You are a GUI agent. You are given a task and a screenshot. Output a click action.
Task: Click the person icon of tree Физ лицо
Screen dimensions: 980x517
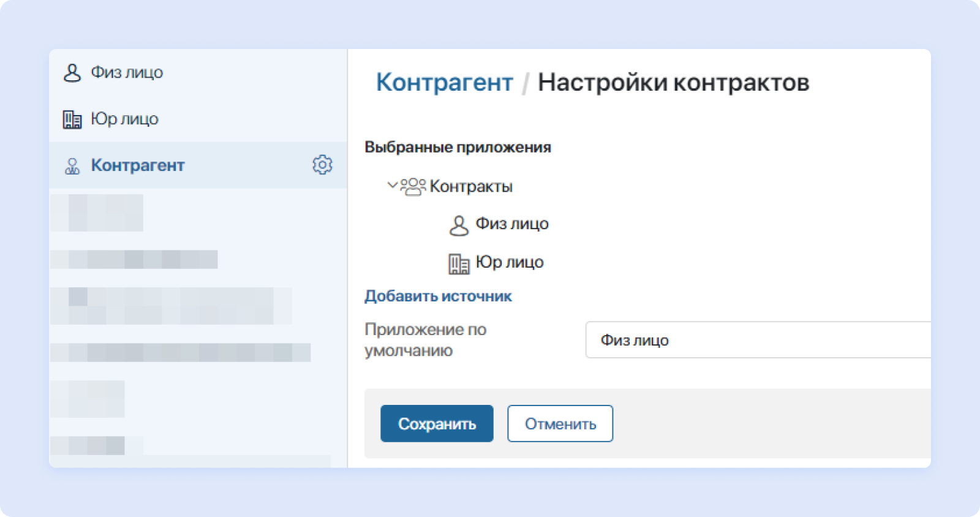(x=459, y=225)
